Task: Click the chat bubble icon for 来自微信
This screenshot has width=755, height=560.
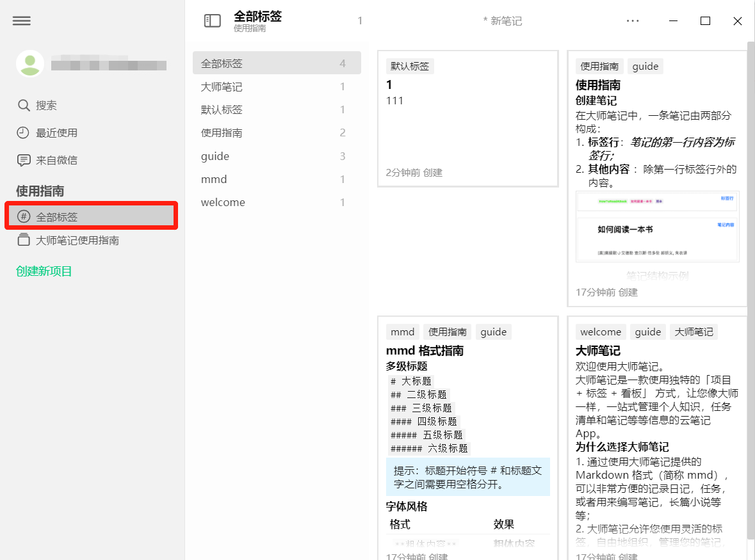Action: pos(24,160)
